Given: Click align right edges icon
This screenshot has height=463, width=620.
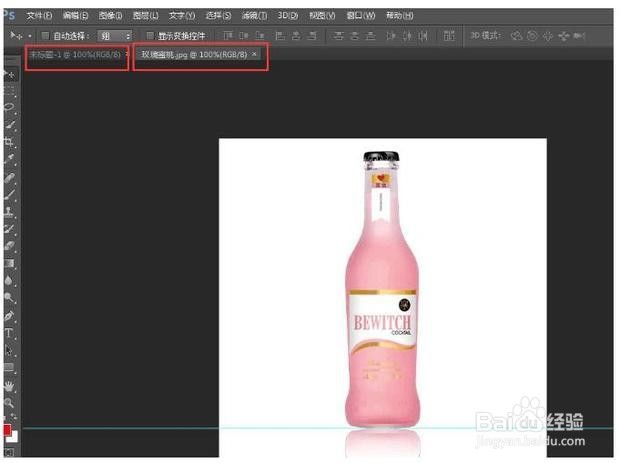Looking at the screenshot, I should click(312, 36).
